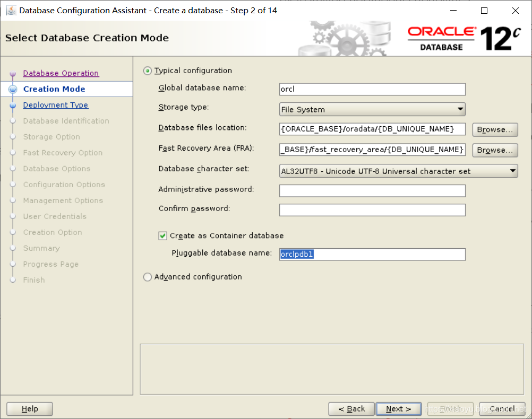Viewport: 532px width, 419px height.
Task: Click the Administrative password field
Action: pyautogui.click(x=372, y=190)
